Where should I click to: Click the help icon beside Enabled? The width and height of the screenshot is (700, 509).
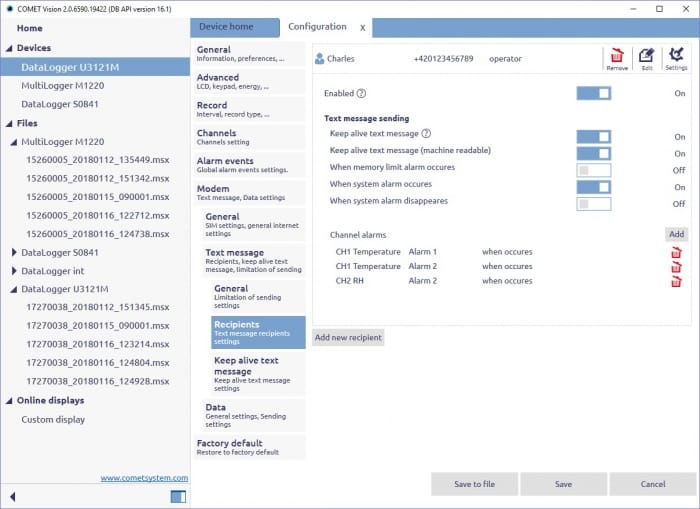(361, 93)
